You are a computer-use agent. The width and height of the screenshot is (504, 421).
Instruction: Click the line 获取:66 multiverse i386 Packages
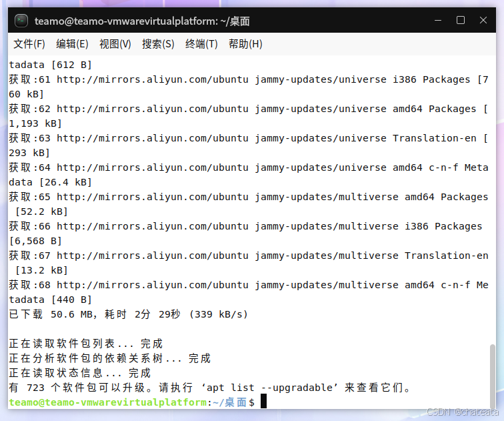pos(245,226)
